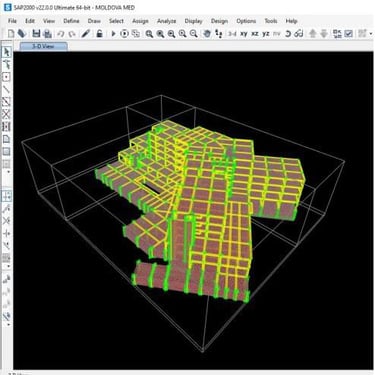
Task: Set view to xz plane
Action: 255,34
